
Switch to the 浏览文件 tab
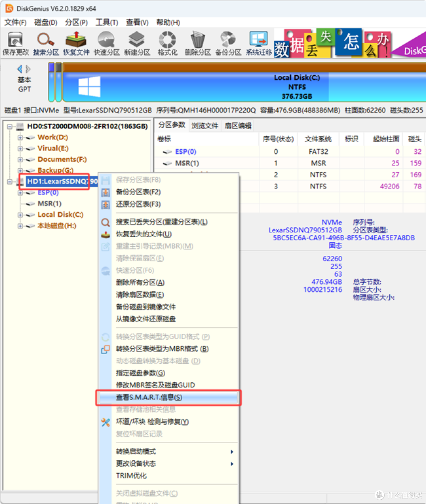pos(205,126)
